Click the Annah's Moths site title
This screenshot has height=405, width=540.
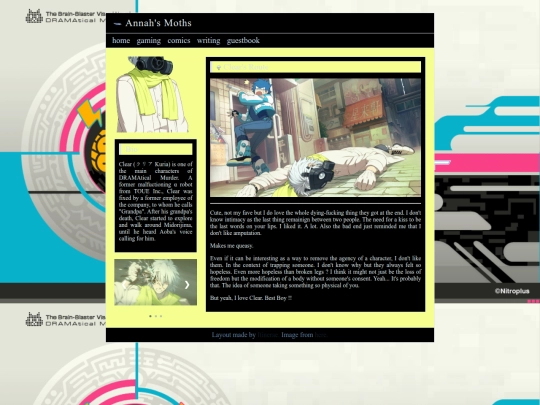click(x=158, y=23)
